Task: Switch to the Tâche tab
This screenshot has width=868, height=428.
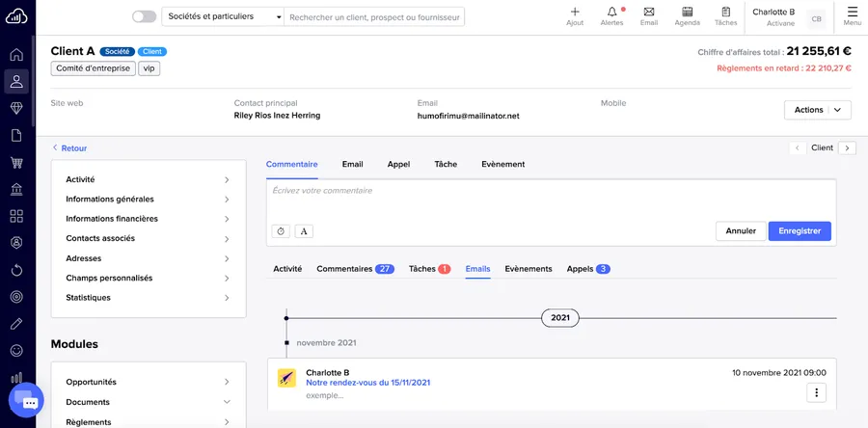Action: click(x=446, y=164)
